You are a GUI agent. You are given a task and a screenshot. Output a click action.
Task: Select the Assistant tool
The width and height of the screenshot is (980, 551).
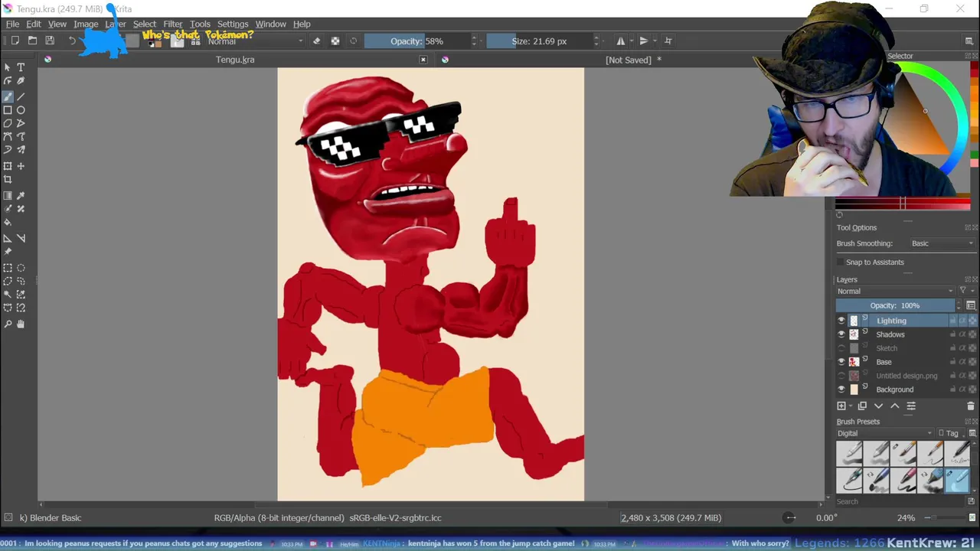click(8, 238)
